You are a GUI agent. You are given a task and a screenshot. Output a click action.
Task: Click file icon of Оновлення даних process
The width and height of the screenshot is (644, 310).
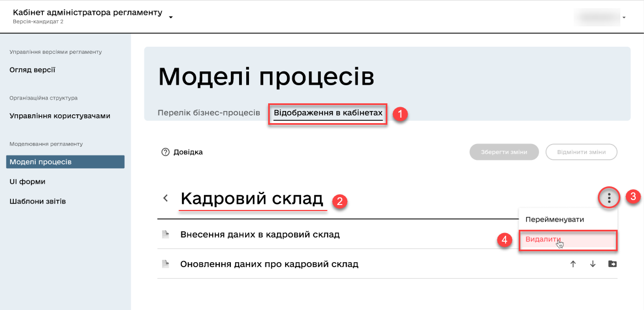click(165, 264)
